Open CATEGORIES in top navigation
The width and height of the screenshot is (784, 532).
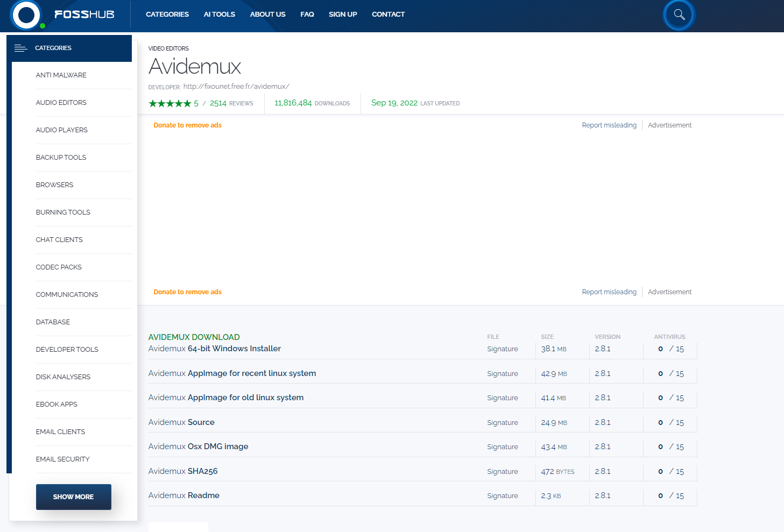[x=167, y=15]
